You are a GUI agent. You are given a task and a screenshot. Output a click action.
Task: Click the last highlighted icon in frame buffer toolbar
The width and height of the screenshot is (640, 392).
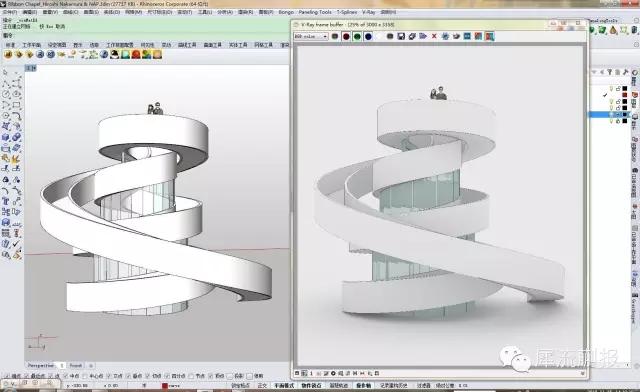[x=489, y=36]
